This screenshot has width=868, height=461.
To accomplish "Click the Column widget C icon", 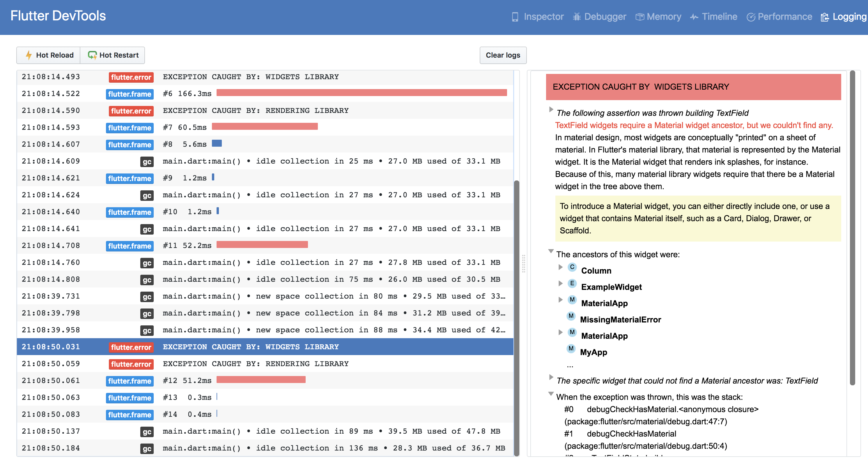I will (572, 267).
